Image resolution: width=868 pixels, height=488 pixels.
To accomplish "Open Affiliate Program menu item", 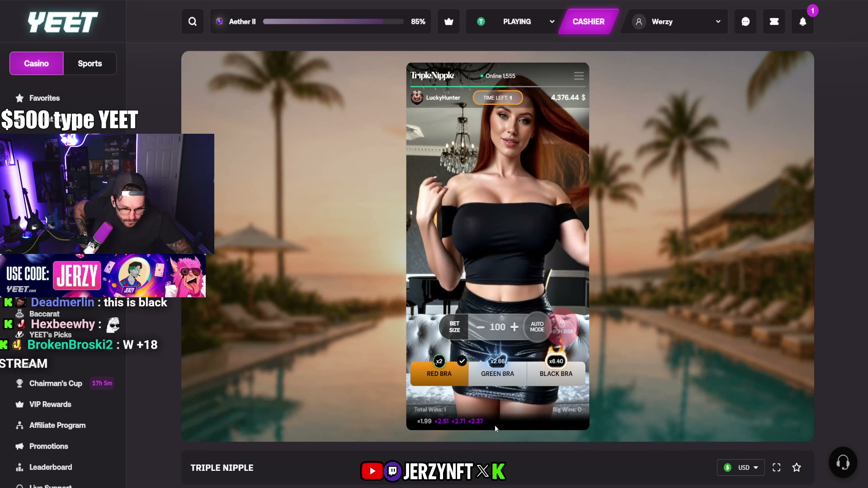I will pos(57,425).
